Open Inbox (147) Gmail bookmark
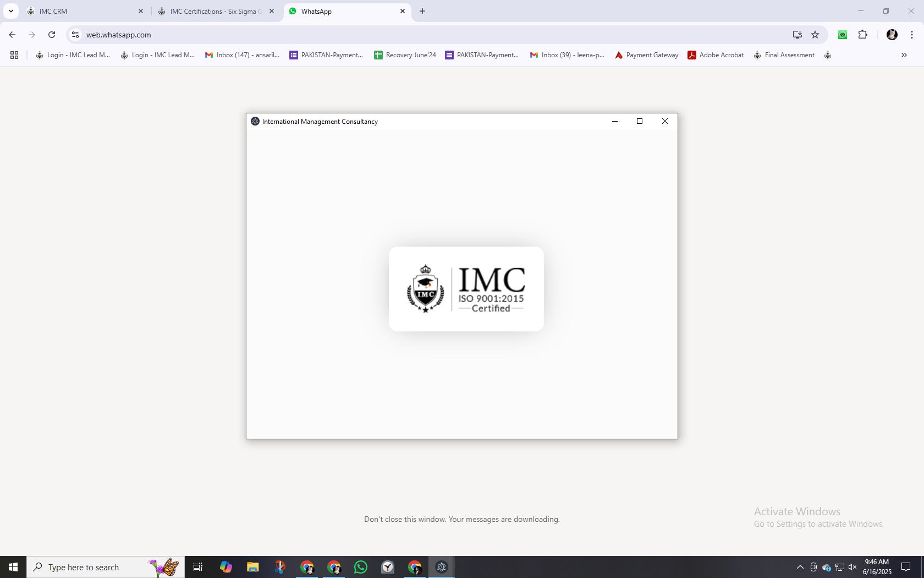The width and height of the screenshot is (924, 578). tap(242, 55)
